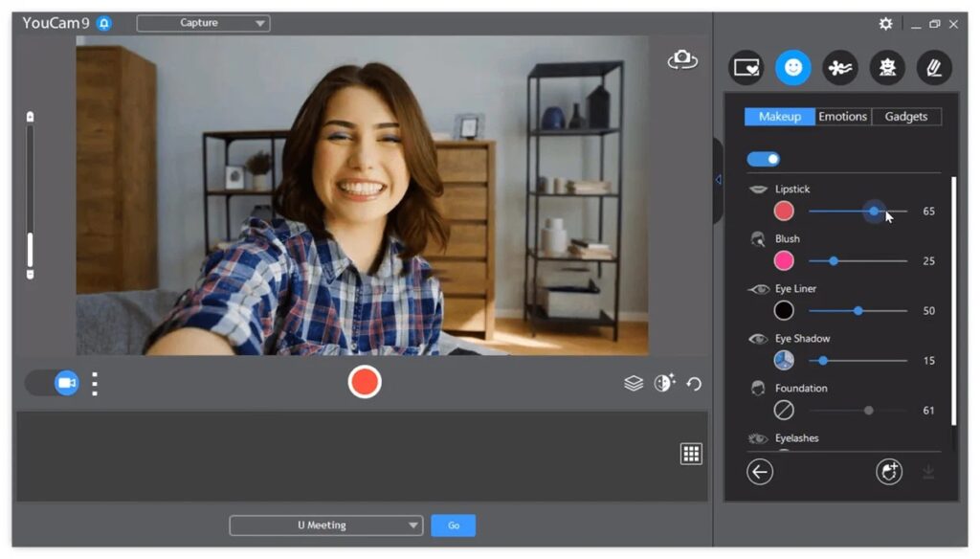Click the Eye Shadow value 15

(928, 361)
